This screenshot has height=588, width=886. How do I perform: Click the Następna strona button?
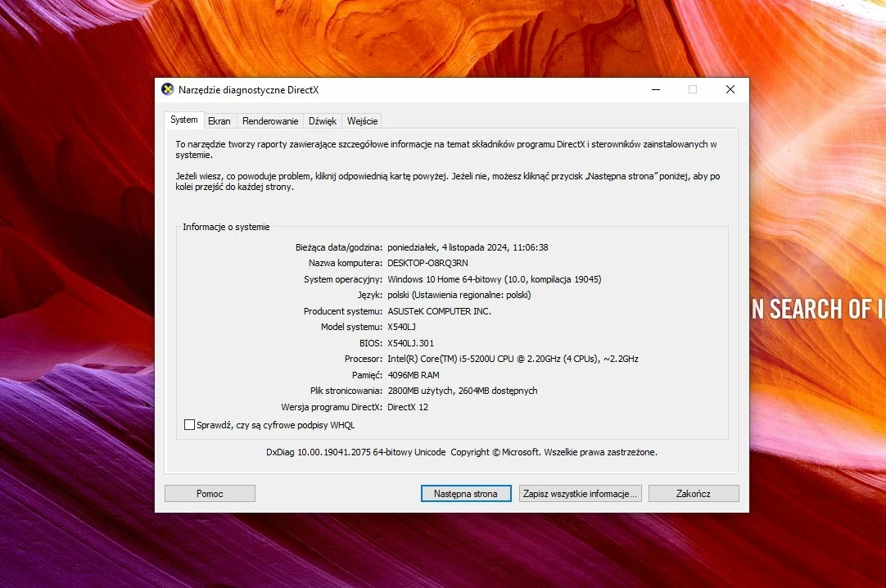point(466,494)
